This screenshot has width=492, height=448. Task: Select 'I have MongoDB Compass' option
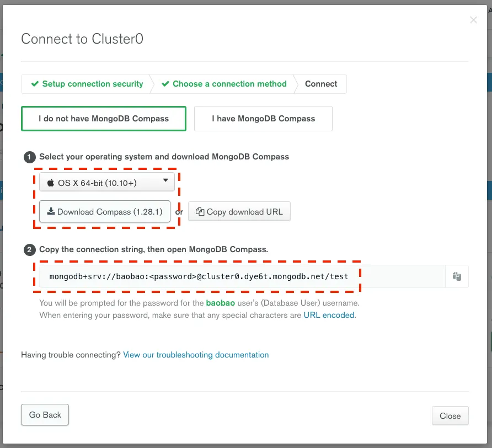point(263,119)
